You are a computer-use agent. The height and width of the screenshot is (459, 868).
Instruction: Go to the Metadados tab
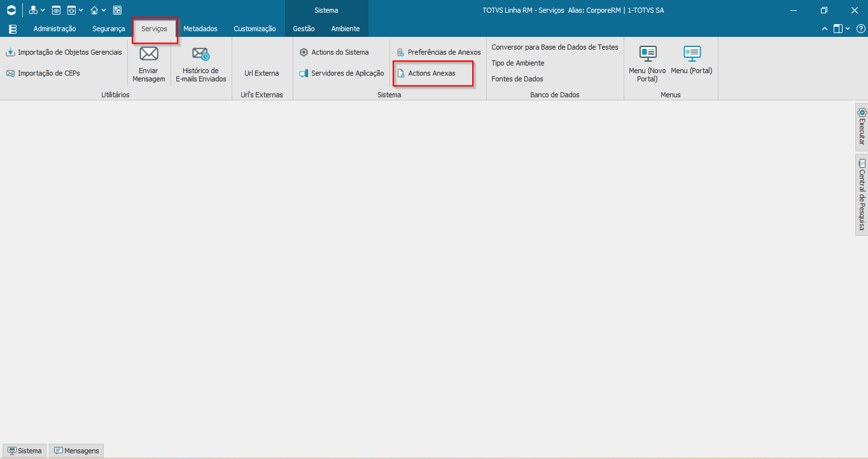[200, 29]
